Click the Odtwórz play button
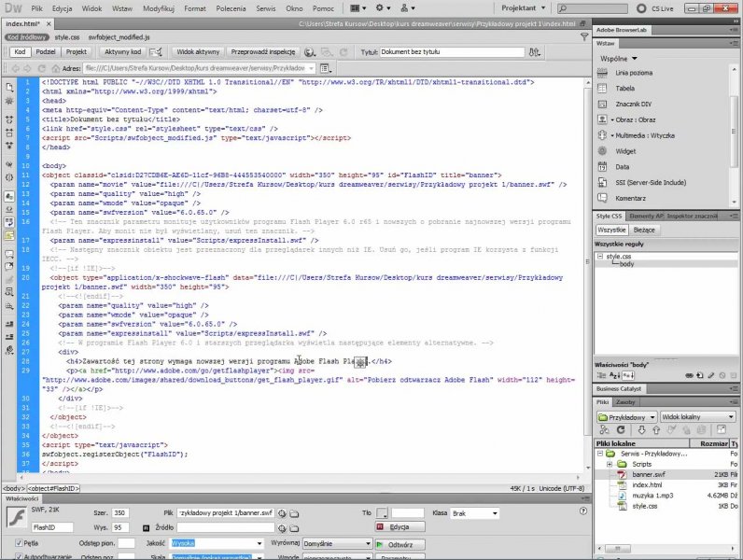The image size is (743, 560). (x=400, y=543)
